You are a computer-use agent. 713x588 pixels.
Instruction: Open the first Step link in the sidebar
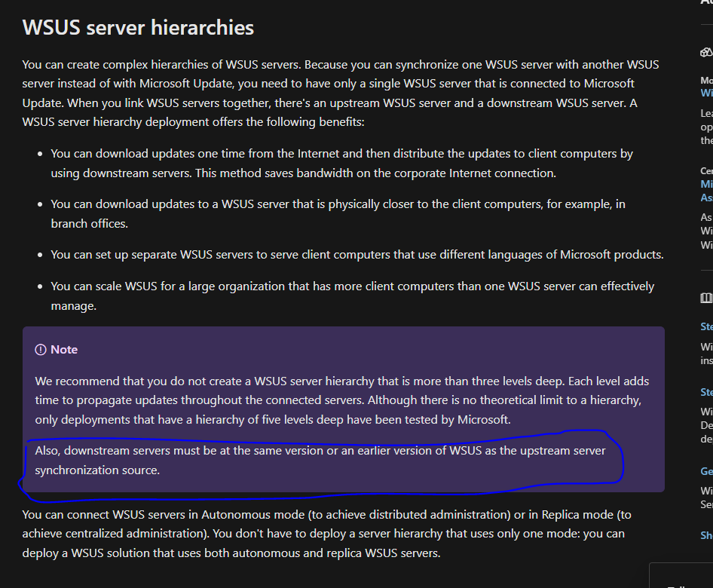click(706, 326)
